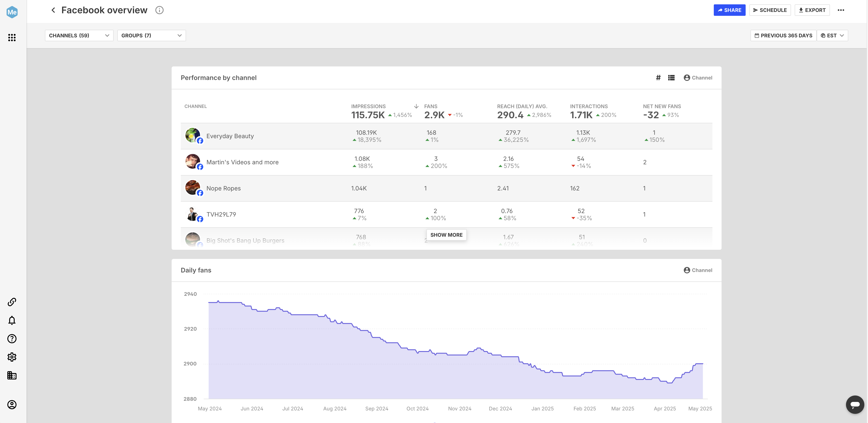Click the Martin's Videos and more avatar

(x=193, y=162)
